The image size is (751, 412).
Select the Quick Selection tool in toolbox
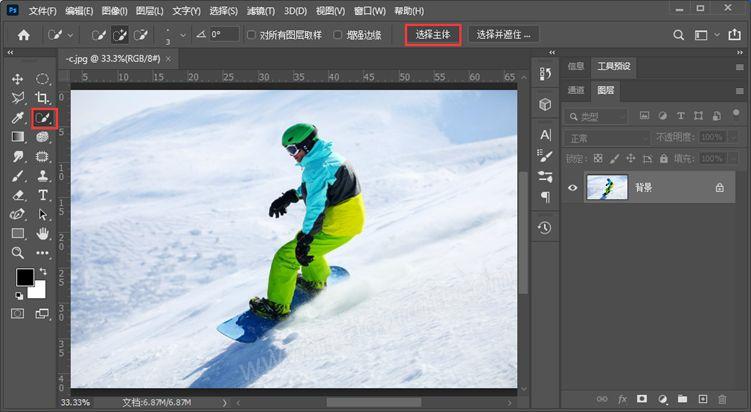[x=44, y=118]
